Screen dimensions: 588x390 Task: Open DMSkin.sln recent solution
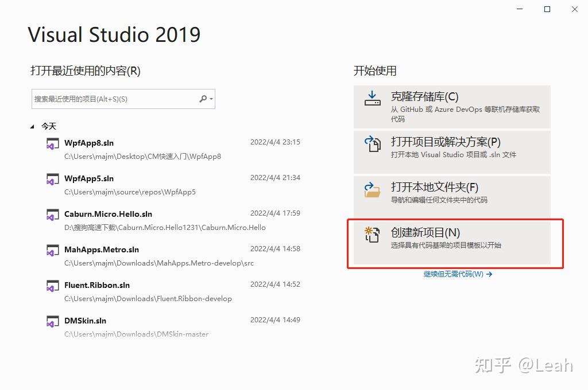tap(86, 321)
